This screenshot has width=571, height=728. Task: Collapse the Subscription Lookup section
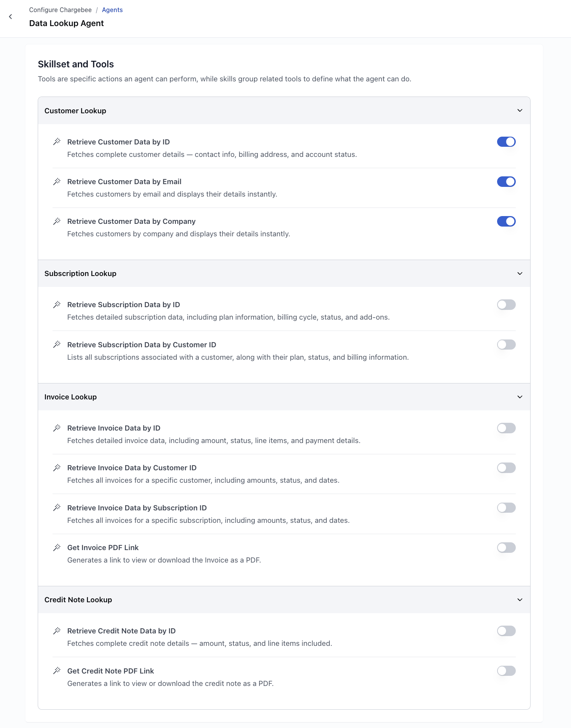[x=519, y=273]
